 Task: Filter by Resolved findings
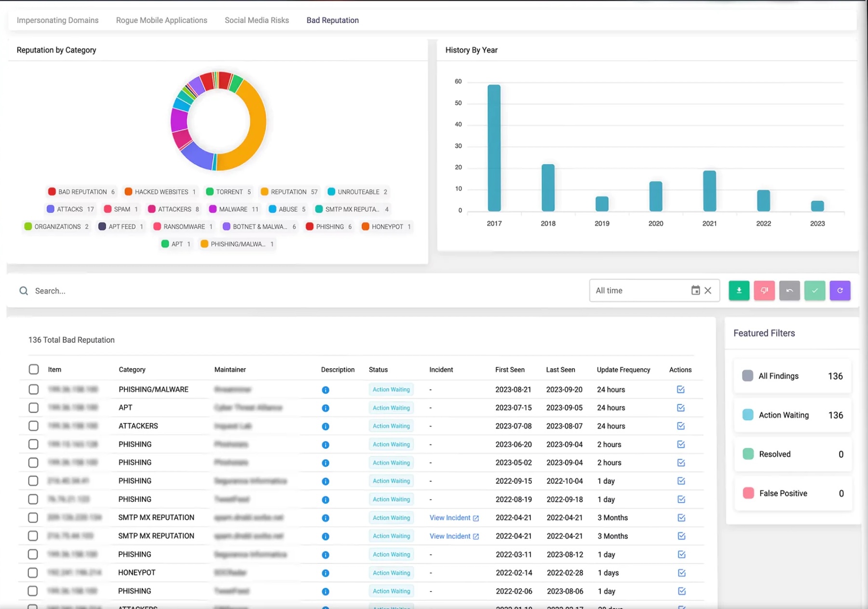(793, 454)
